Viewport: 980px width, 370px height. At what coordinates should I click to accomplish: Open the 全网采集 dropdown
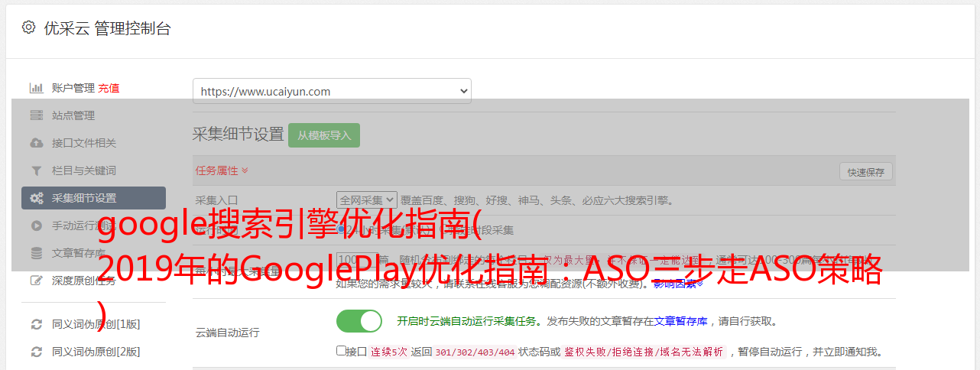[367, 200]
